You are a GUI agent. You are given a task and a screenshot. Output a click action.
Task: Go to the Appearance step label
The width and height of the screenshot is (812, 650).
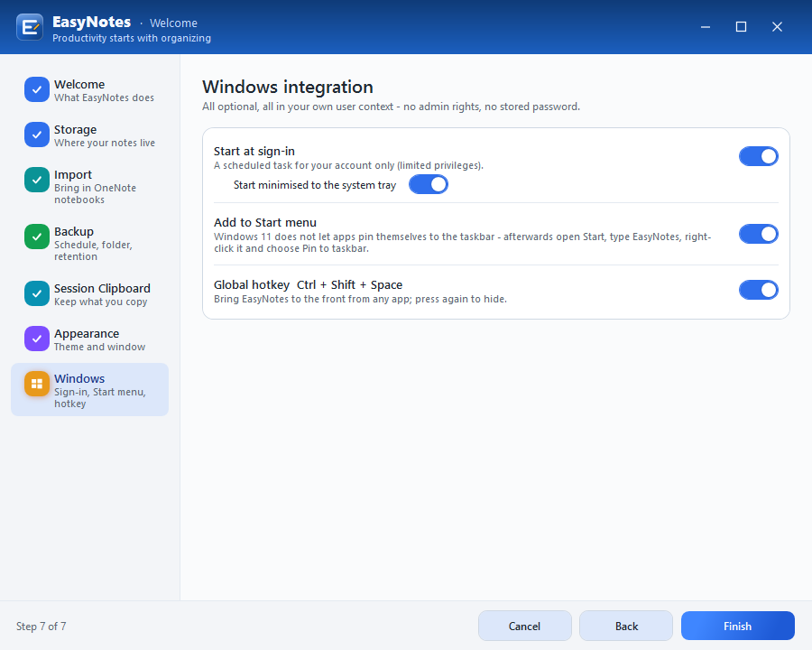[87, 333]
